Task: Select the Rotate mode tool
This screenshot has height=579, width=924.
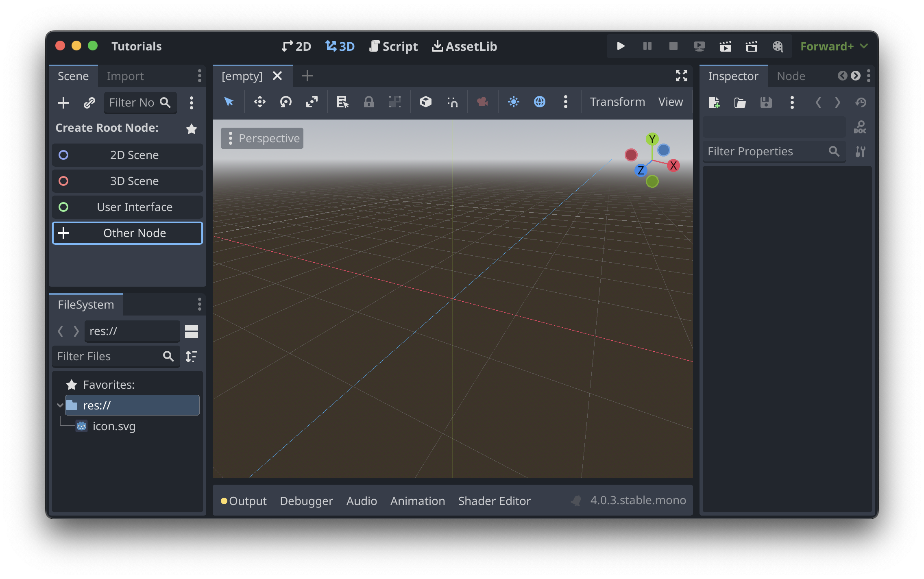Action: pyautogui.click(x=285, y=102)
